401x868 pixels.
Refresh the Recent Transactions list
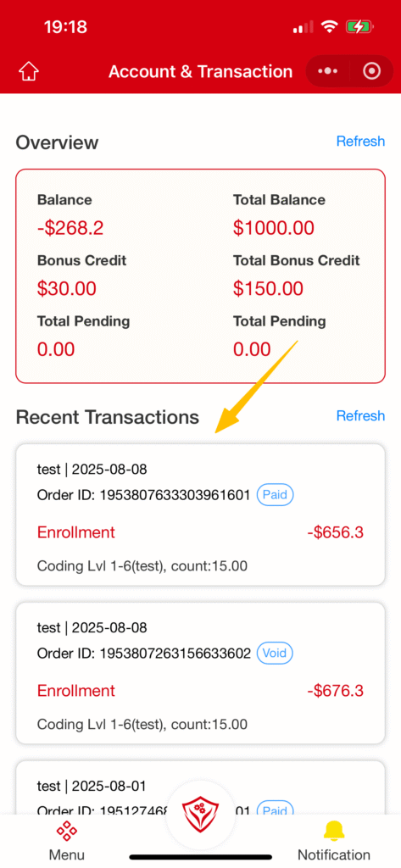point(360,415)
